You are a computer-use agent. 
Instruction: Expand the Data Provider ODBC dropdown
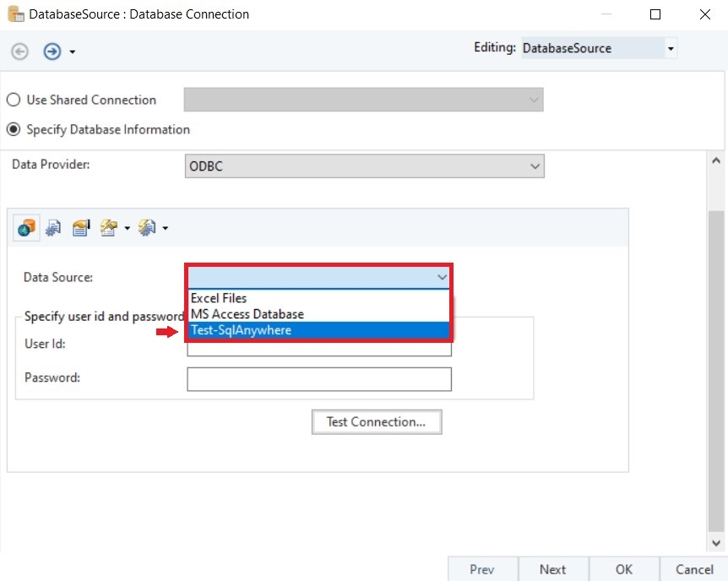tap(535, 166)
